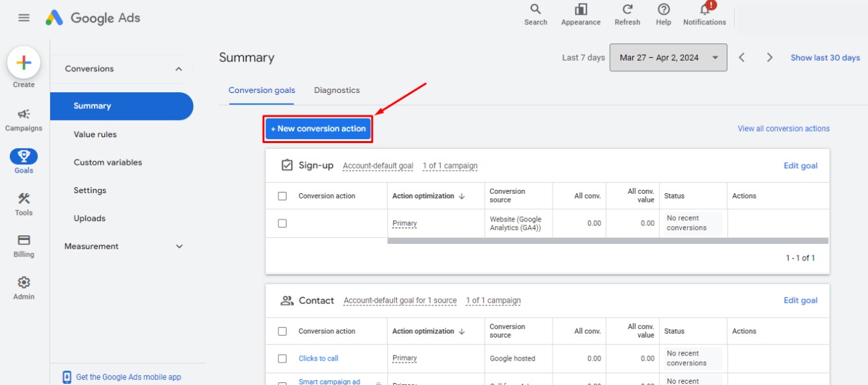Click Show last 30 days link
Viewport: 868px width, 385px height.
(x=825, y=57)
